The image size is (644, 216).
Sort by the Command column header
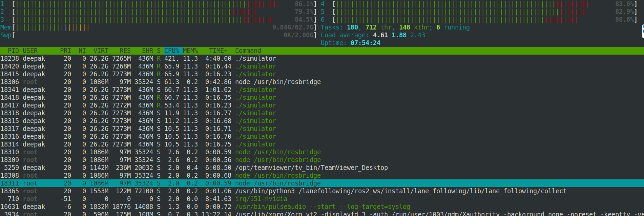click(248, 51)
